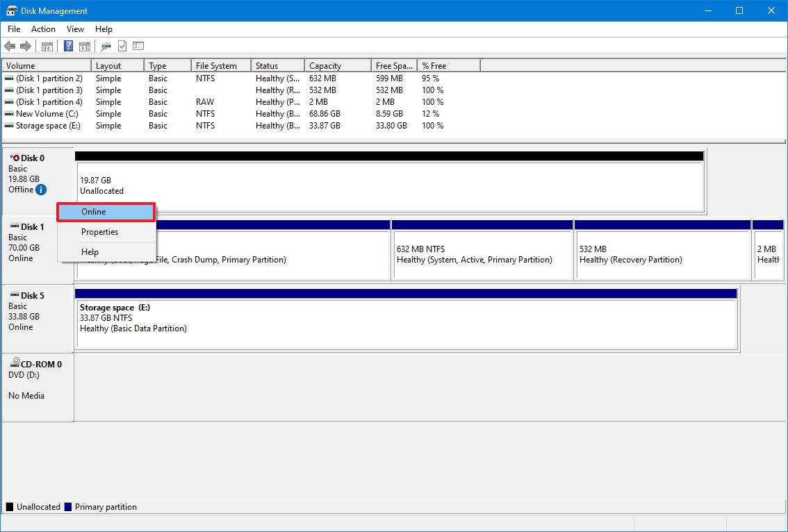This screenshot has width=788, height=532.
Task: Open Help using the question mark icon
Action: coord(67,46)
